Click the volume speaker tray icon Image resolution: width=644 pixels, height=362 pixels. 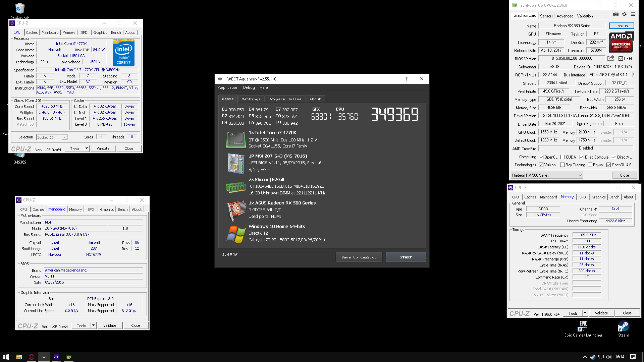(x=609, y=357)
